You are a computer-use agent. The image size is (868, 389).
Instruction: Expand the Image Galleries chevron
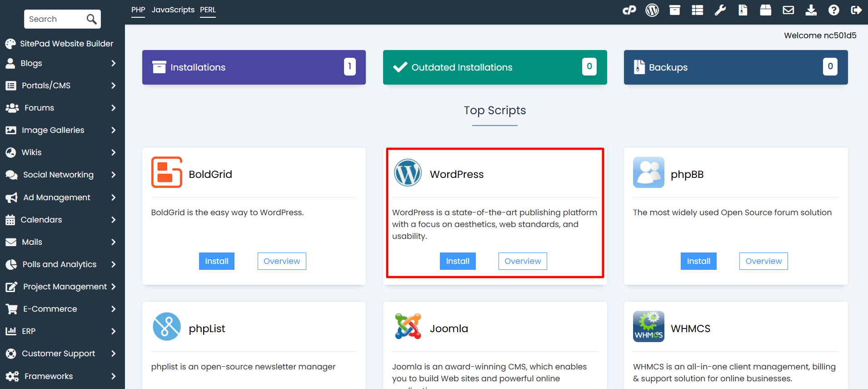click(x=114, y=130)
